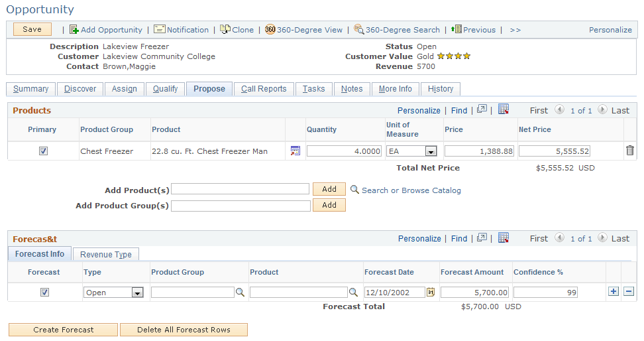644x341 pixels.
Task: Switch to the Summary tab
Action: [30, 89]
